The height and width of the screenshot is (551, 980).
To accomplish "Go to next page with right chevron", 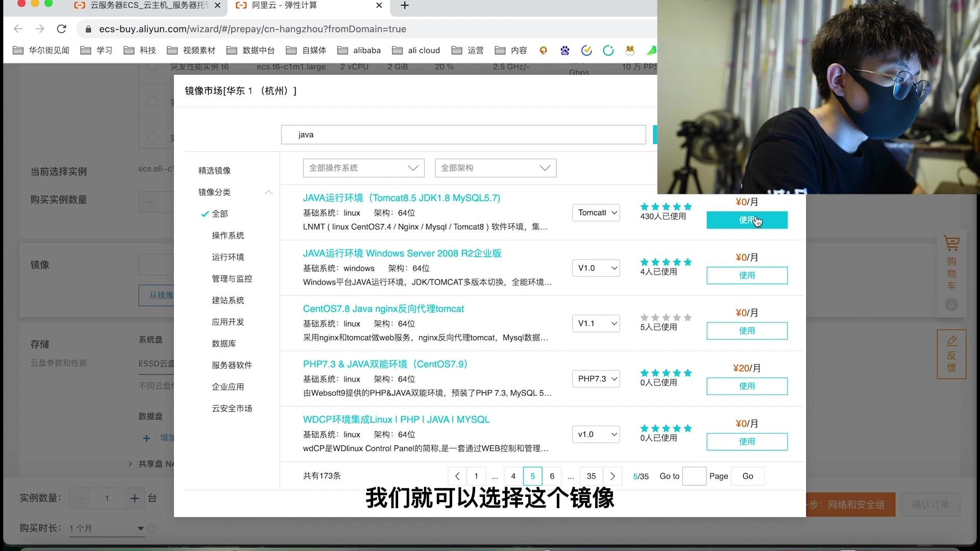I will (612, 476).
